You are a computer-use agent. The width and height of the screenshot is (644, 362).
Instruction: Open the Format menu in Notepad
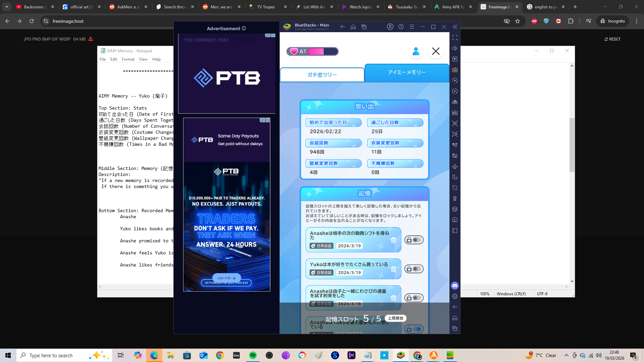(128, 59)
